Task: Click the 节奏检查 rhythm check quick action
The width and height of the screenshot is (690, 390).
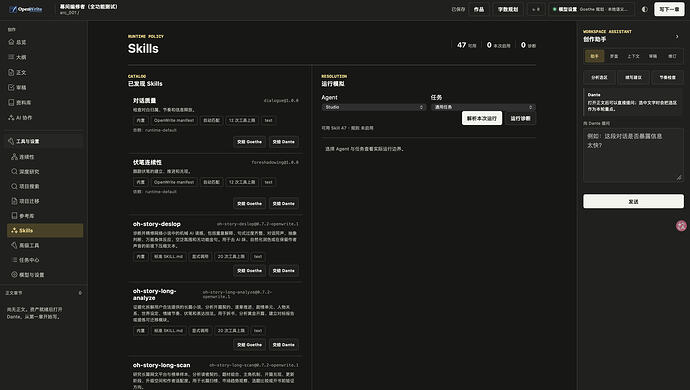Action: [668, 77]
